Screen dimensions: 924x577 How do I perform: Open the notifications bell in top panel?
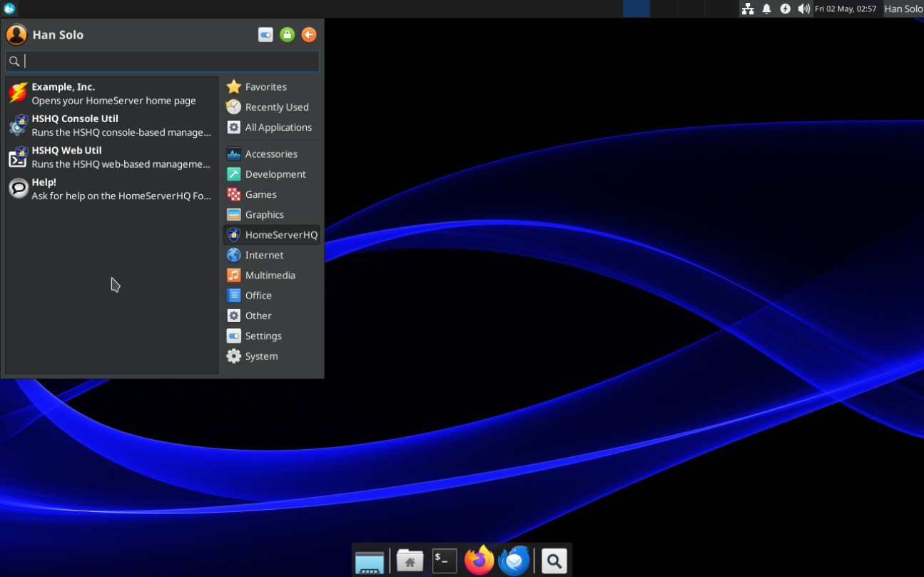[766, 9]
